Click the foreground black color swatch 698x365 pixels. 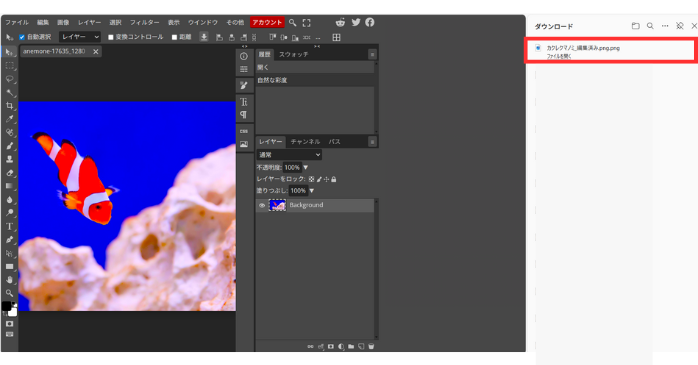(x=6, y=305)
